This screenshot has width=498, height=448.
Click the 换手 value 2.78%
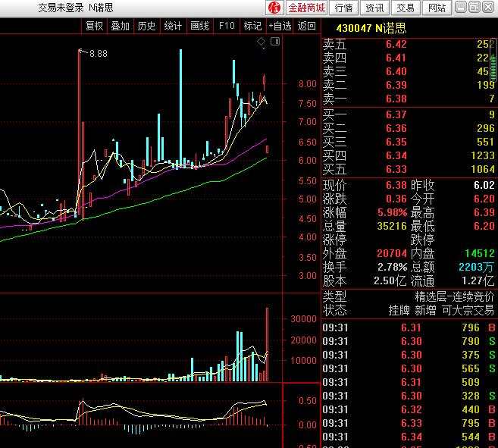(x=392, y=268)
